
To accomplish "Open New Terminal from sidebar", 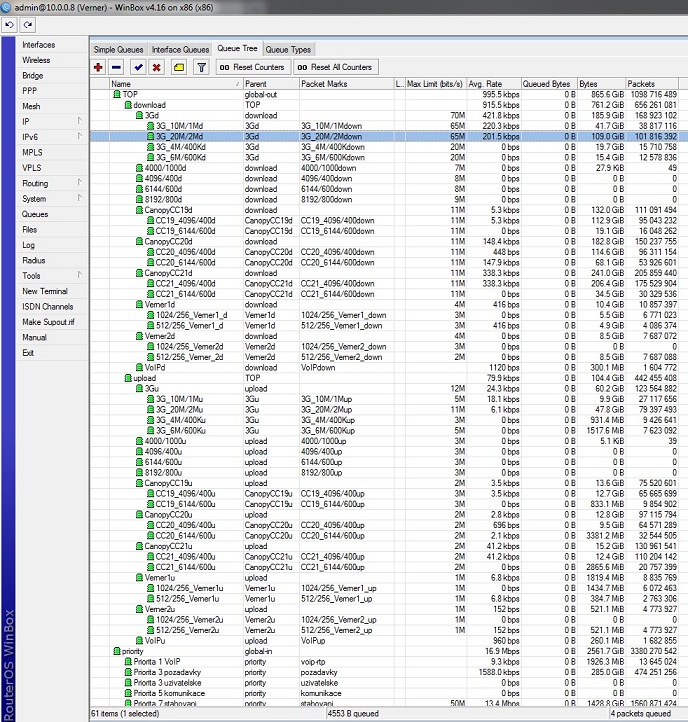I will tap(45, 291).
